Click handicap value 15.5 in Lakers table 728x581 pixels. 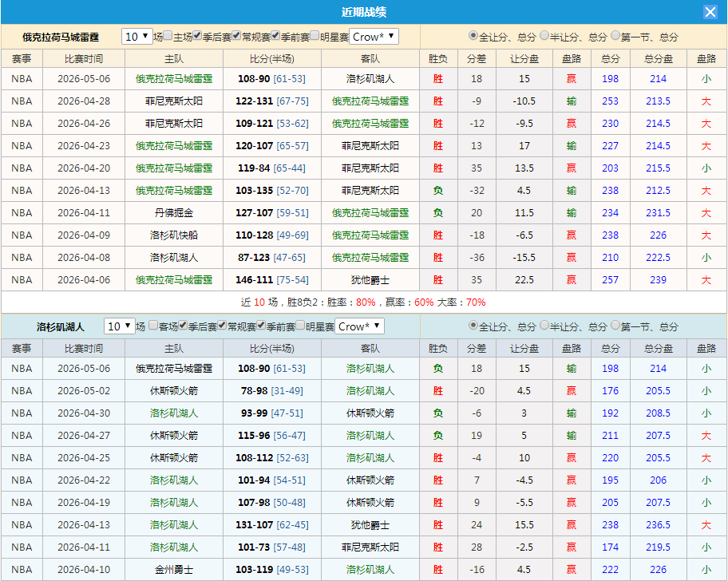pos(524,525)
